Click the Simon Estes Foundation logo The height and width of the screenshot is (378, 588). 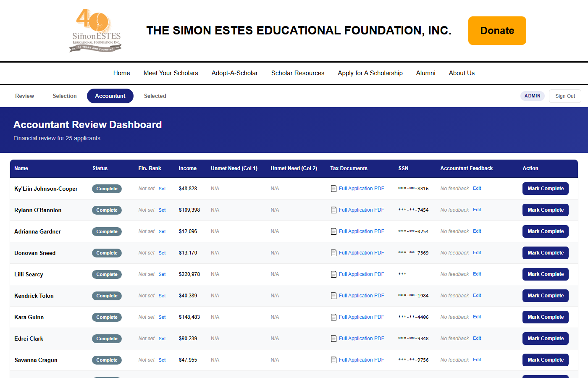[96, 31]
